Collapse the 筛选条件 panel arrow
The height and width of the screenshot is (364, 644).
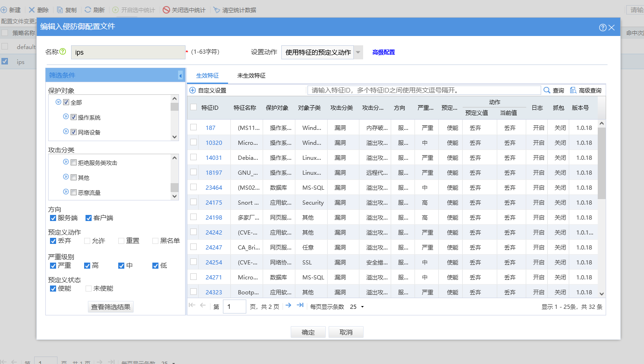point(180,76)
